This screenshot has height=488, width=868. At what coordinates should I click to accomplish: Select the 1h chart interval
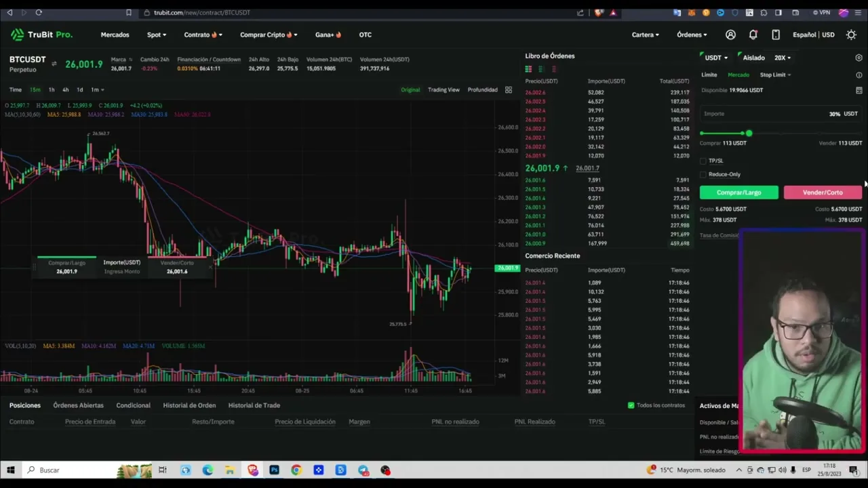(52, 89)
